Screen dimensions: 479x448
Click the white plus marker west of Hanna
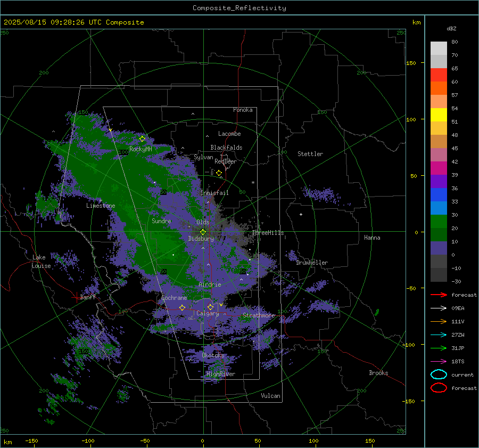point(301,214)
